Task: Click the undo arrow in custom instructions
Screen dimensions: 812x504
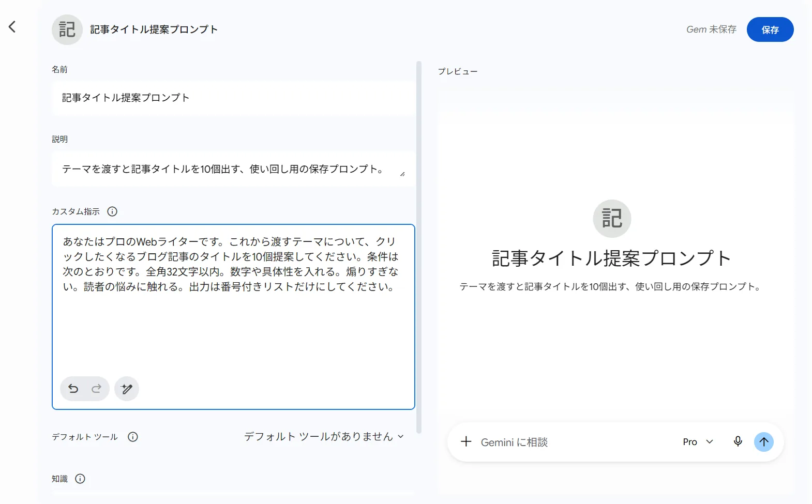Action: (x=73, y=389)
